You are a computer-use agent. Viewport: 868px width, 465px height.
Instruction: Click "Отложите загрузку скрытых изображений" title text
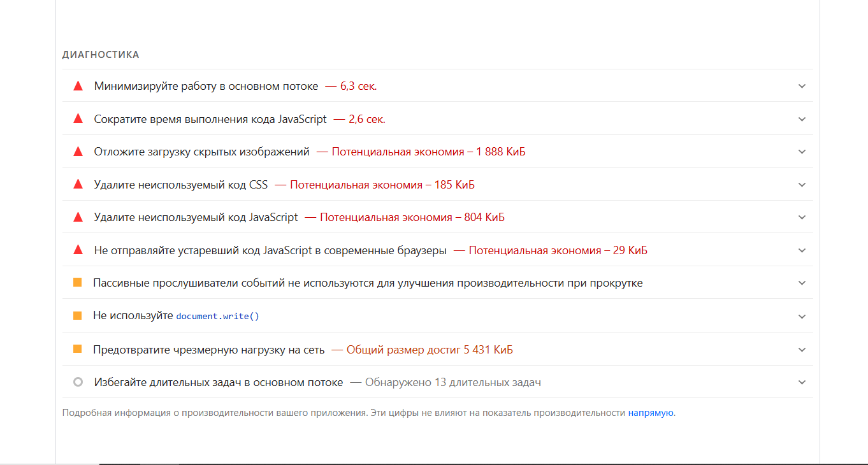click(x=201, y=152)
